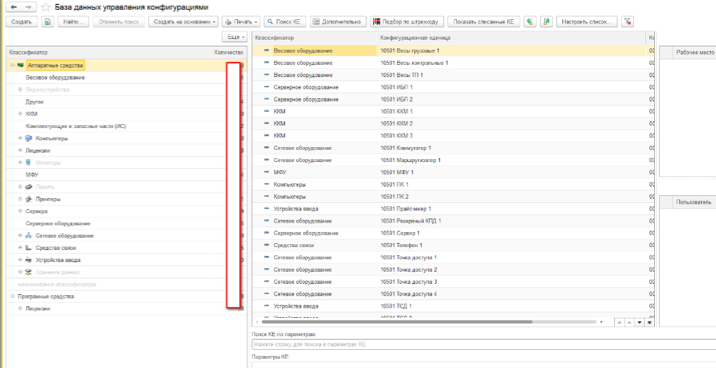
Task: Add page to favorites with star icon
Action: (x=46, y=7)
